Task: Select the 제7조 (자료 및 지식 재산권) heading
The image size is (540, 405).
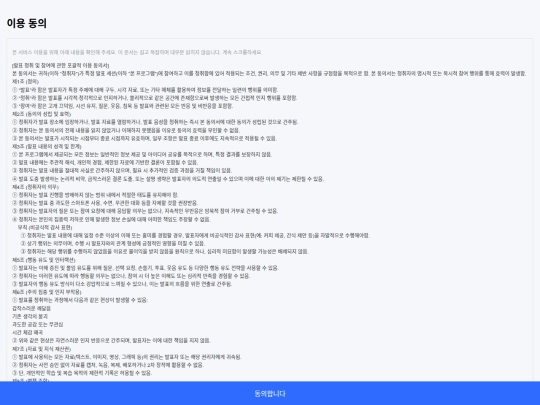Action: (x=41, y=349)
